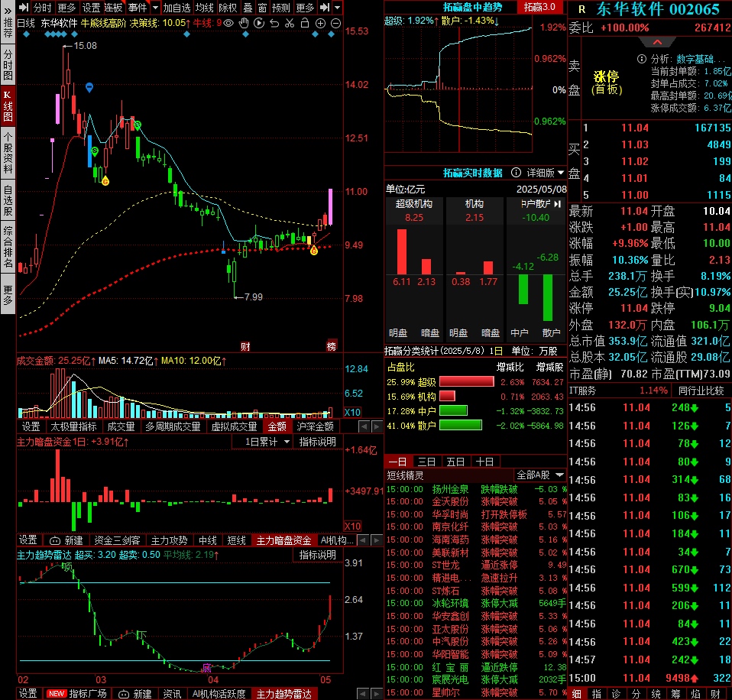This screenshot has height=700, width=732.
Task: Click the arrow icon after second 更多
Action: click(325, 8)
